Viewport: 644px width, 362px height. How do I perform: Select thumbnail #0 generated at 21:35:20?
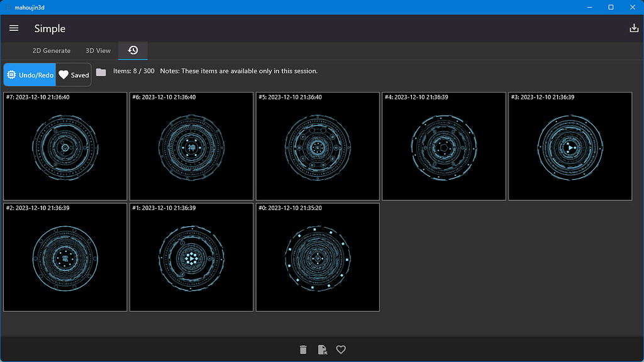(x=317, y=256)
